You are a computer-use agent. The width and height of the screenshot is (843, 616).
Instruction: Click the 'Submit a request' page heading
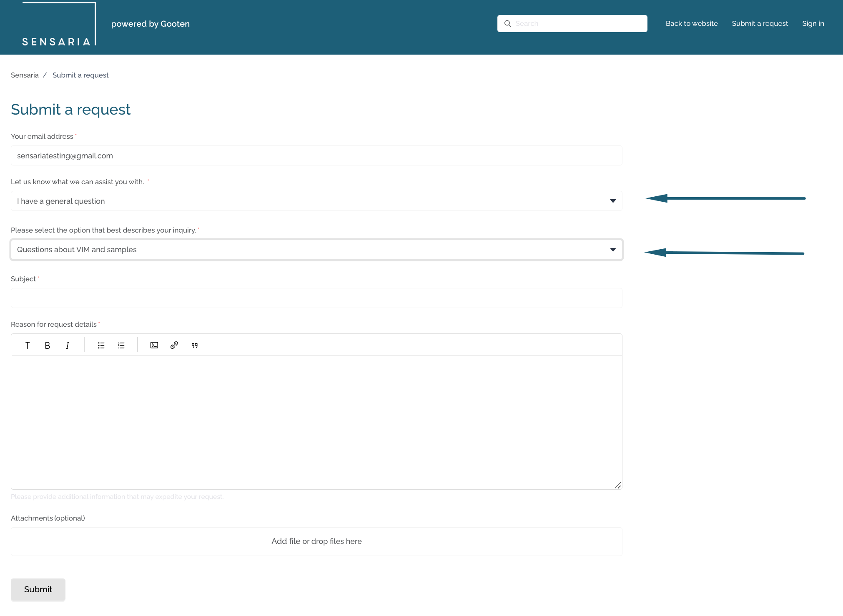70,110
